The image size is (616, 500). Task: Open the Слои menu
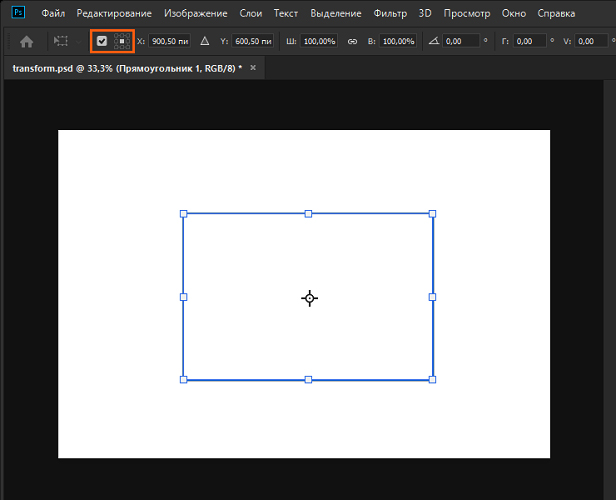pyautogui.click(x=249, y=14)
